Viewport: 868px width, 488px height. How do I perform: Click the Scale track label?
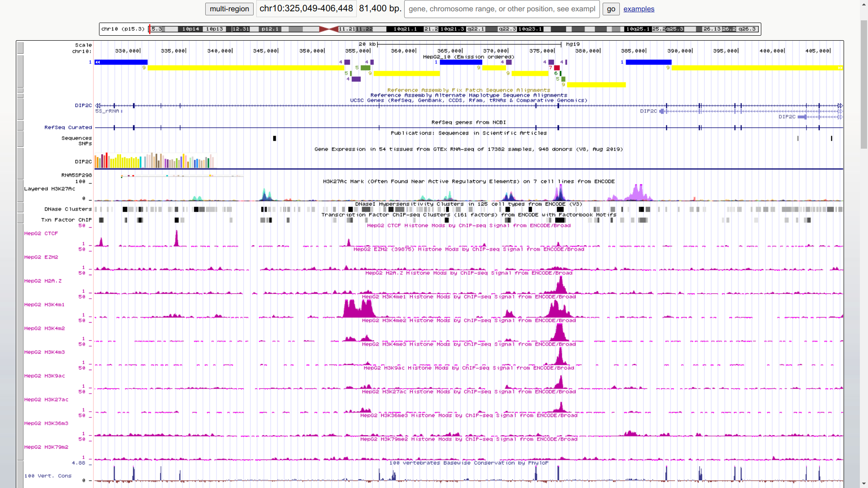pos(83,45)
